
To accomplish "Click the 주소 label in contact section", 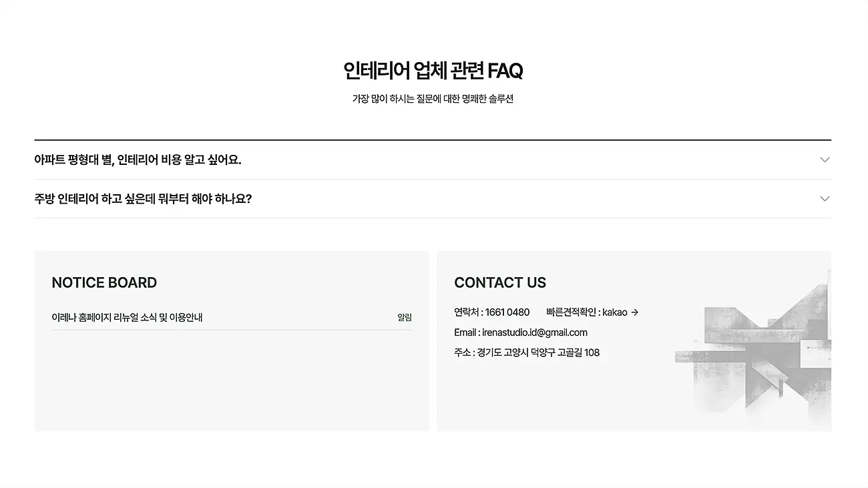I will 462,352.
